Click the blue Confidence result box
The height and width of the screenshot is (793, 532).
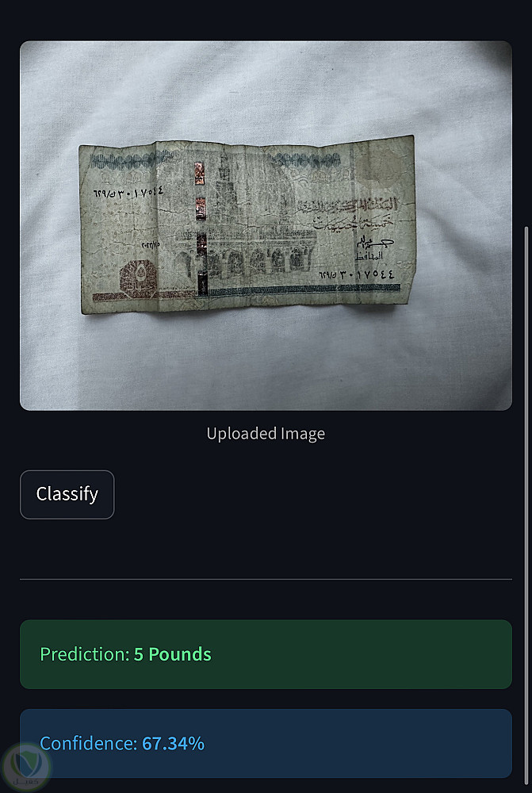[x=266, y=743]
